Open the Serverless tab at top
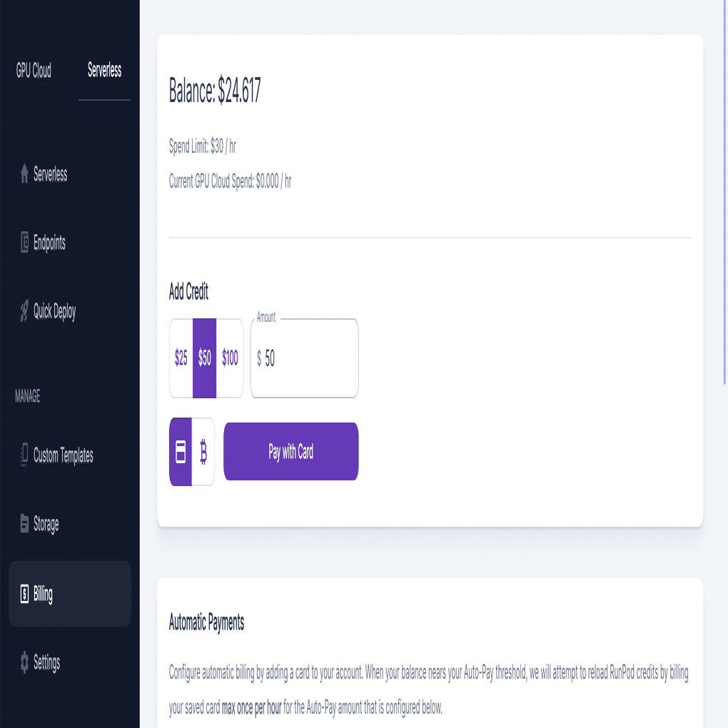The height and width of the screenshot is (728, 728). pos(104,71)
